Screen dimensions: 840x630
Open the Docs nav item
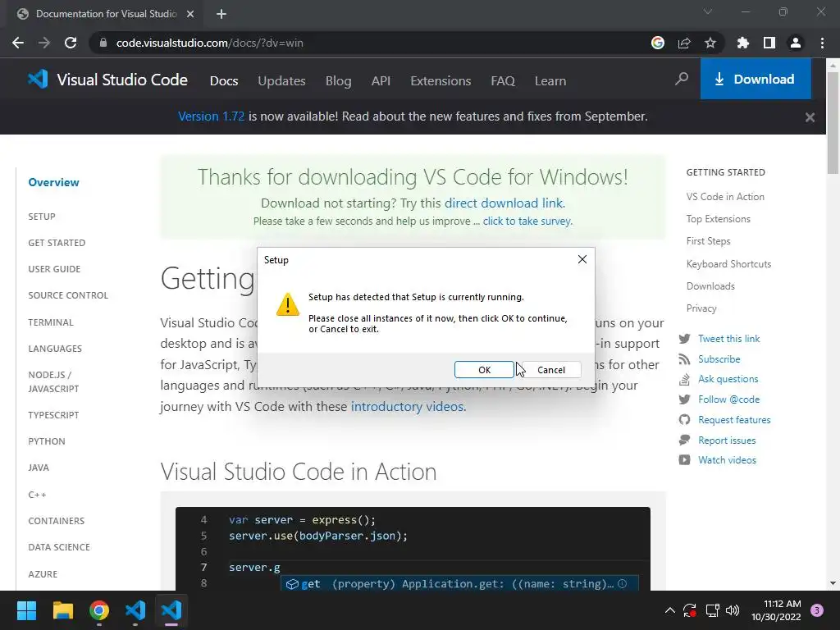pyautogui.click(x=224, y=81)
